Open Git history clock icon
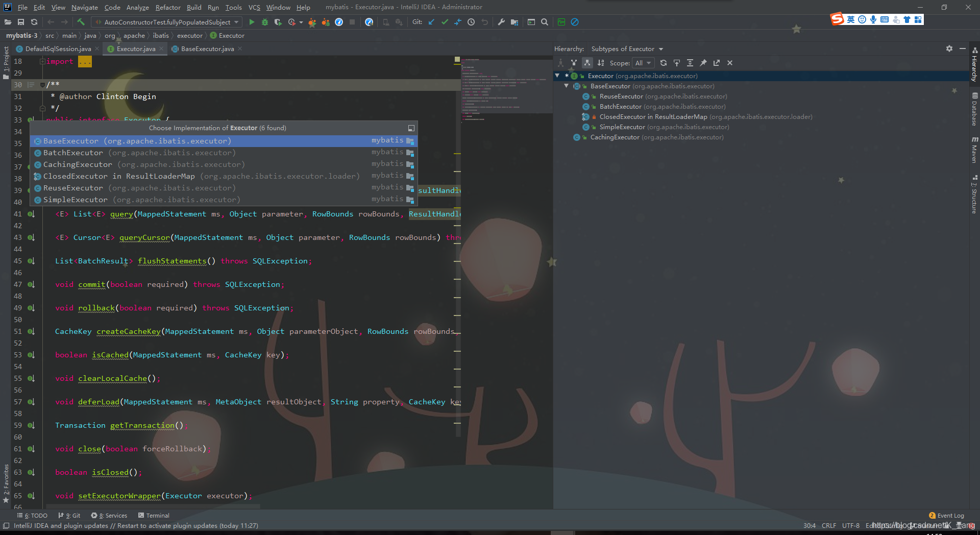 pyautogui.click(x=471, y=22)
